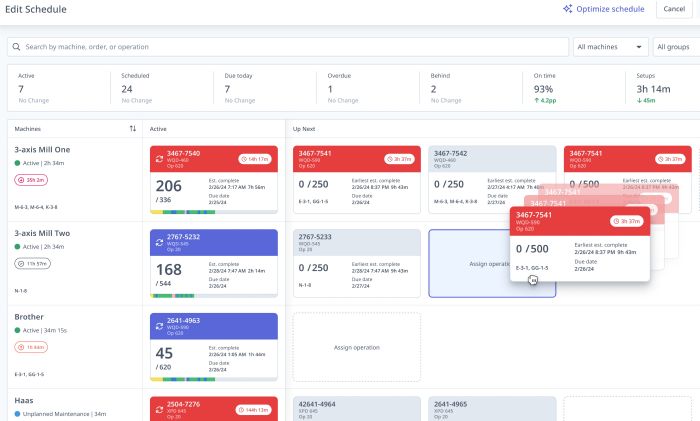700x421 pixels.
Task: Click the Edit Schedule page title
Action: (36, 9)
